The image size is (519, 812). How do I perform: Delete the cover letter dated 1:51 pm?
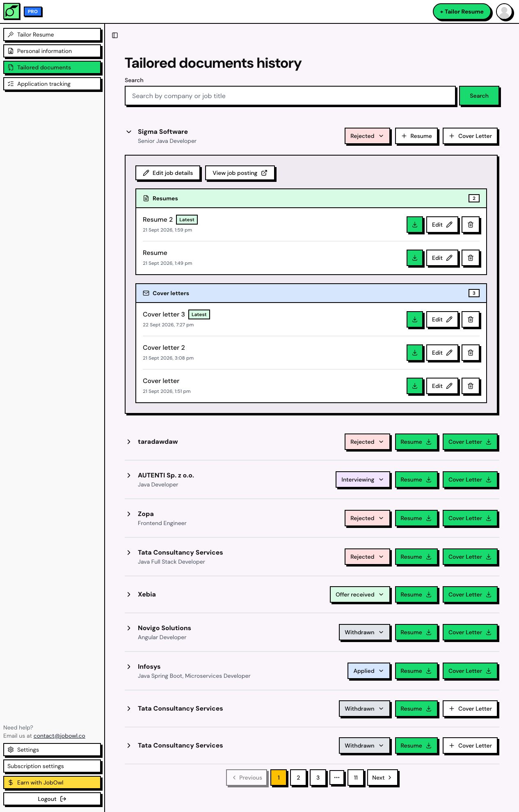pyautogui.click(x=471, y=386)
